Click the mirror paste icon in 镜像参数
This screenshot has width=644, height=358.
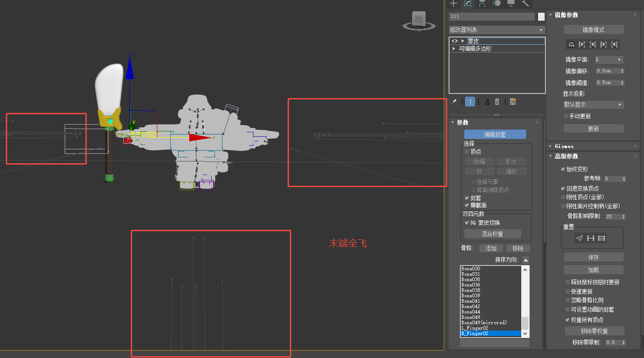pyautogui.click(x=571, y=45)
